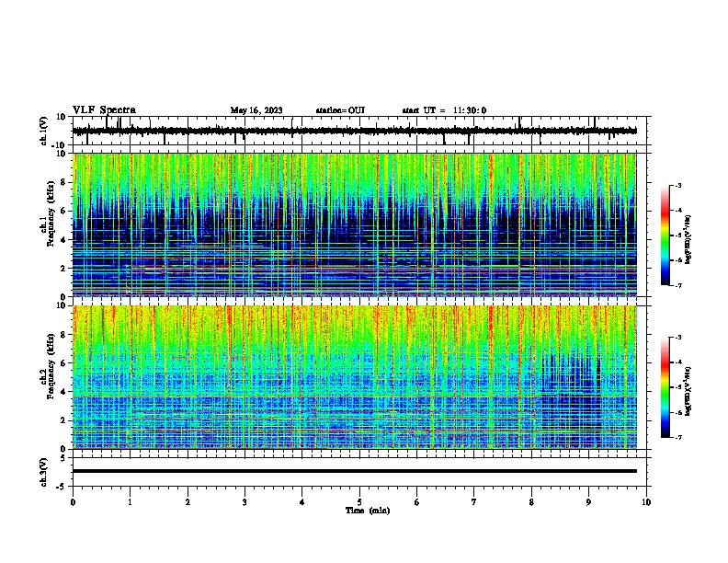728x563 pixels.
Task: Select the "start UT = 11:30:0" text
Action: (444, 110)
